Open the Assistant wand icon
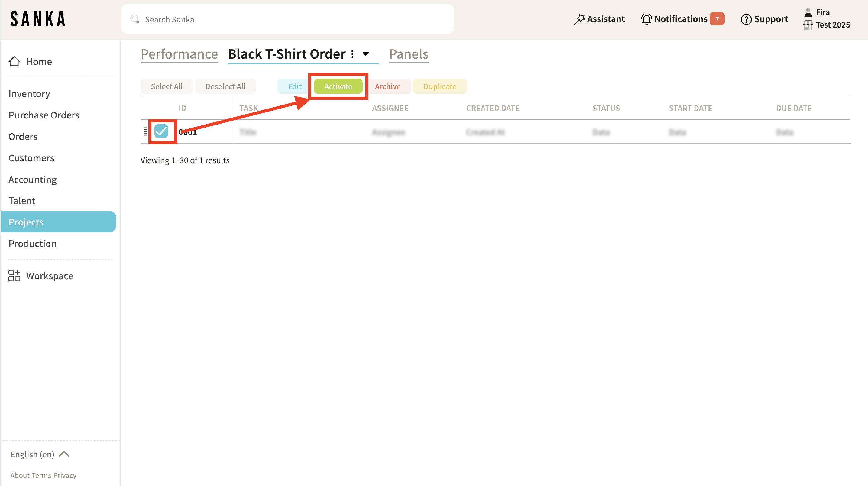This screenshot has height=486, width=868. (579, 19)
